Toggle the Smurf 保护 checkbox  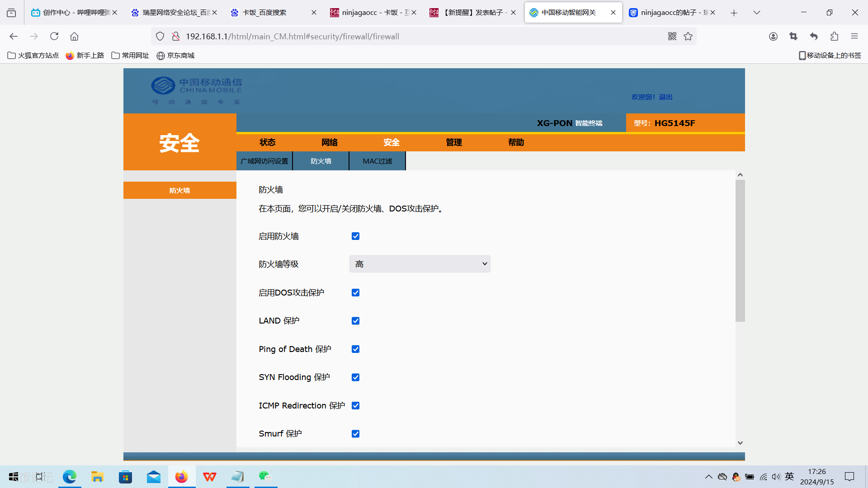point(356,434)
